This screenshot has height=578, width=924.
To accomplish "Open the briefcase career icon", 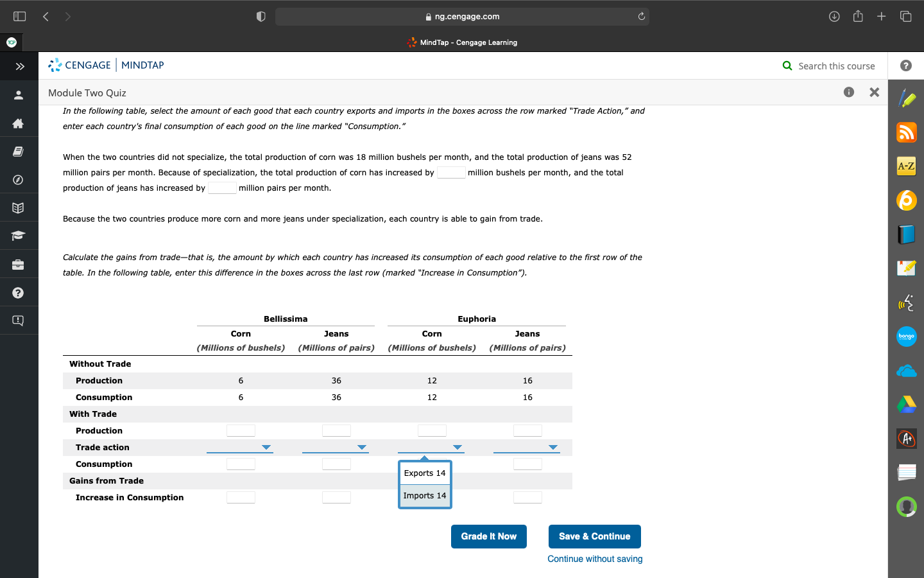I will pyautogui.click(x=18, y=265).
